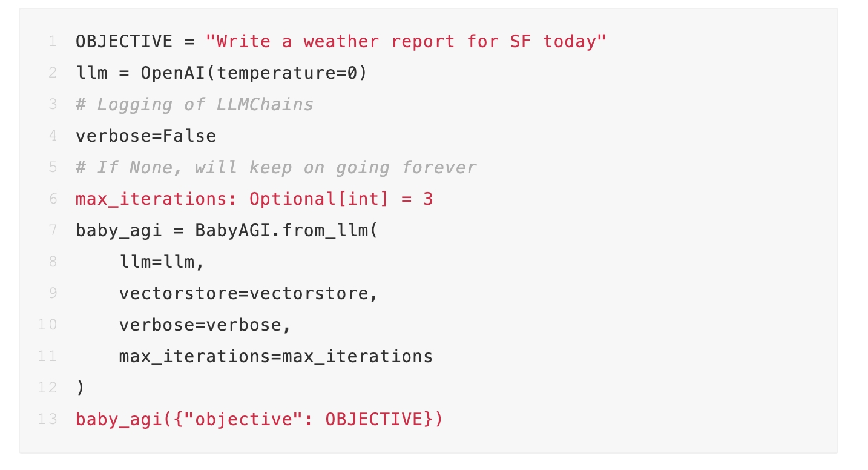Viewport: 868px width, 470px height.
Task: Click max_iterations=max_iterations argument on line 11
Action: pyautogui.click(x=276, y=356)
